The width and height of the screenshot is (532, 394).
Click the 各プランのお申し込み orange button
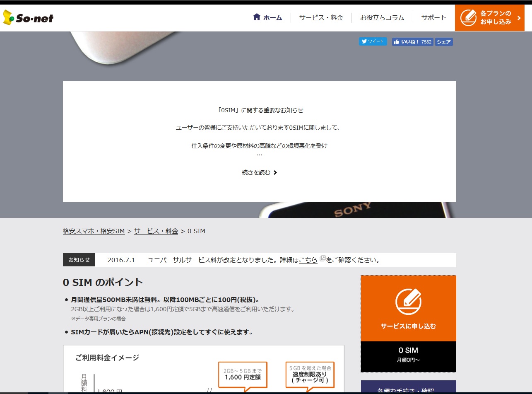point(490,18)
